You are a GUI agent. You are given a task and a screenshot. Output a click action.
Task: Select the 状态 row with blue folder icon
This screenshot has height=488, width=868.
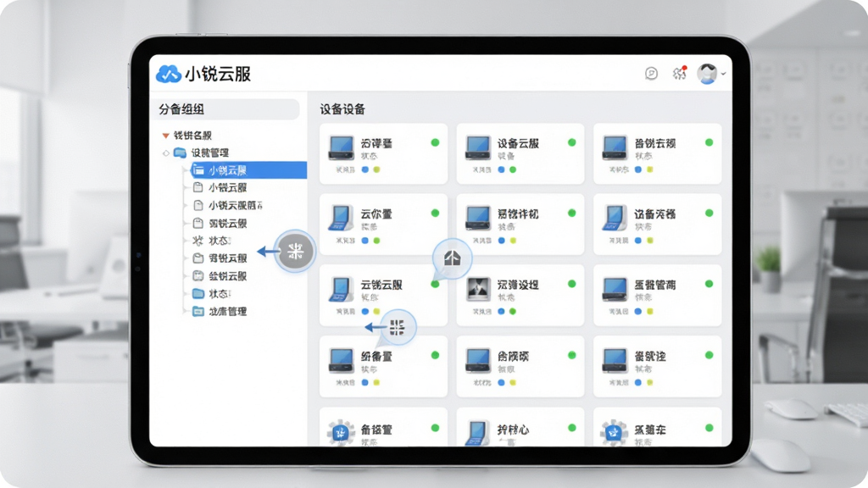pos(211,294)
